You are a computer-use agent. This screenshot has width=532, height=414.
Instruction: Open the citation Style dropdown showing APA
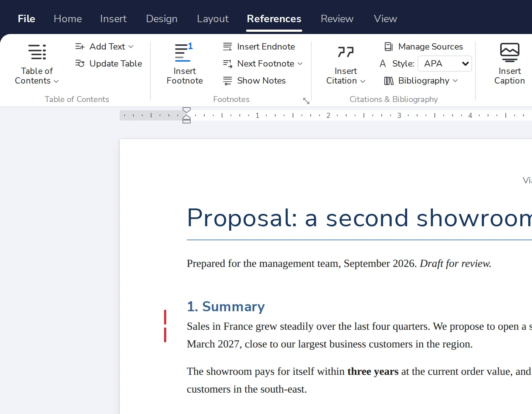pos(445,64)
